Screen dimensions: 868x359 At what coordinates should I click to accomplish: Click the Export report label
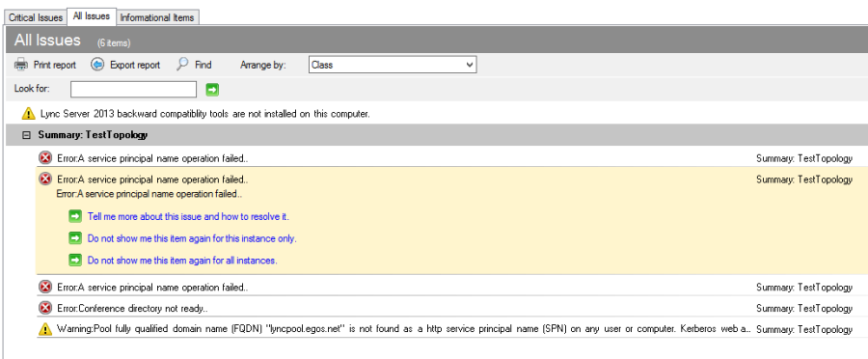[x=135, y=65]
